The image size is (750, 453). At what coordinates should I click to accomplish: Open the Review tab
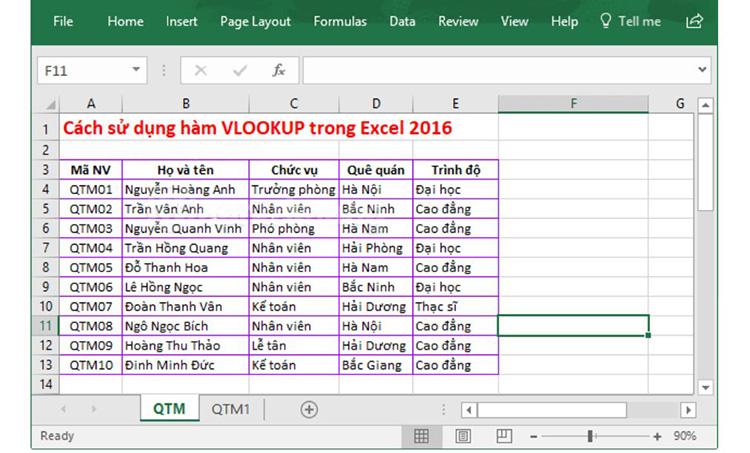(x=458, y=22)
